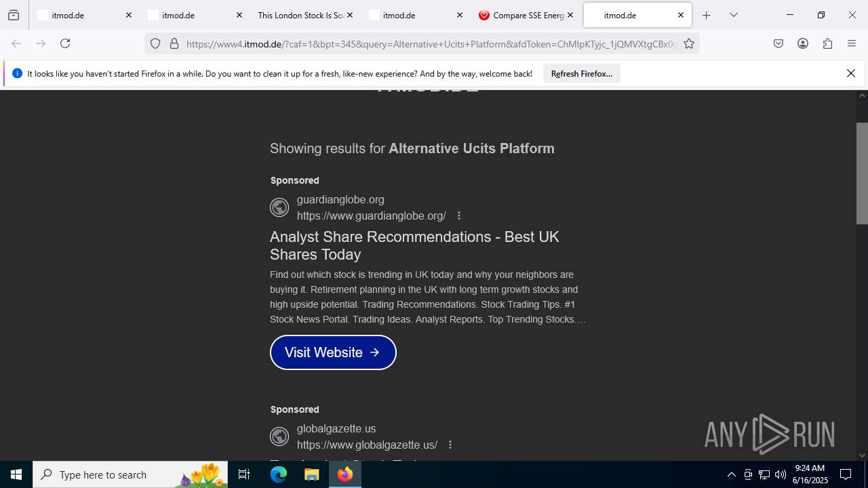Open a new tab with plus
The image size is (868, 488).
pyautogui.click(x=706, y=15)
